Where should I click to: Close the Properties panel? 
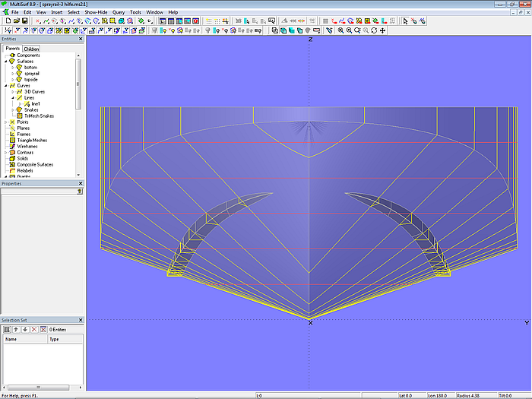(x=81, y=183)
